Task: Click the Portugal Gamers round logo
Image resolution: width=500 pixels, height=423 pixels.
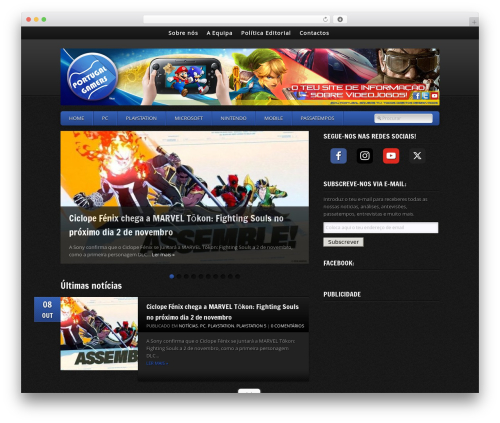Action: (92, 77)
